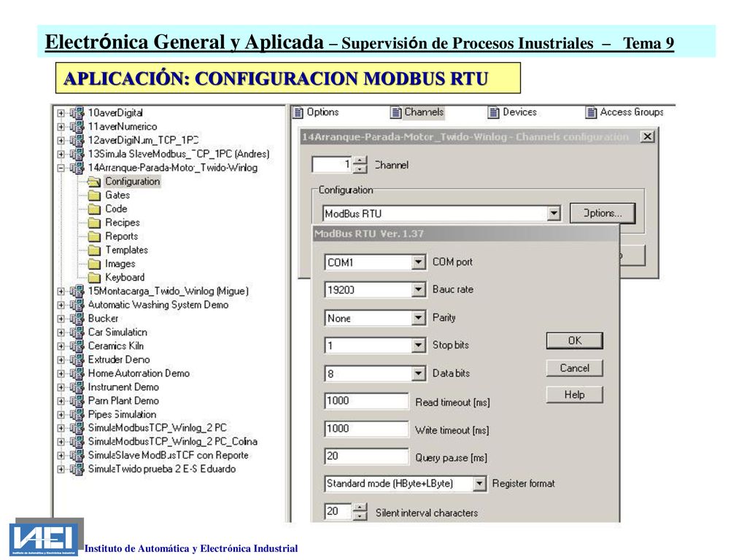The image size is (747, 560).
Task: Open the Data bits dropdown
Action: [418, 373]
